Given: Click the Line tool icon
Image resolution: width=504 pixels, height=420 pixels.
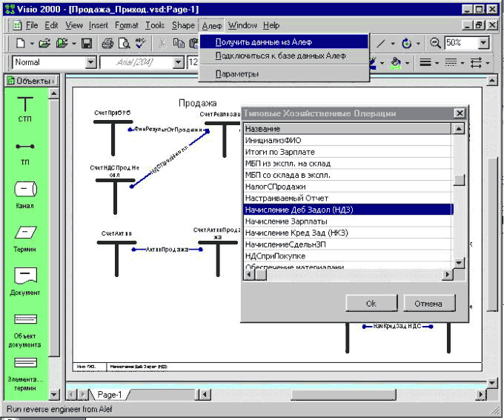Looking at the screenshot, I should click(380, 43).
